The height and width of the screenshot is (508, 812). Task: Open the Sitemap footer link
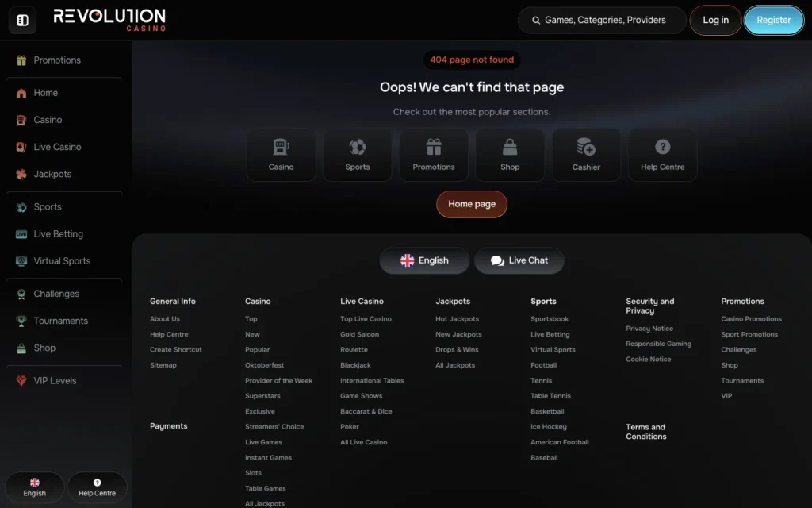tap(163, 365)
